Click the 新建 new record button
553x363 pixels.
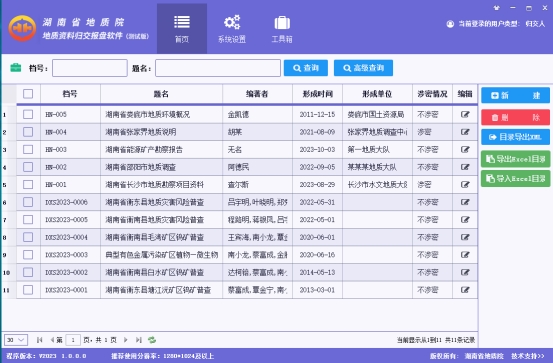pos(515,96)
